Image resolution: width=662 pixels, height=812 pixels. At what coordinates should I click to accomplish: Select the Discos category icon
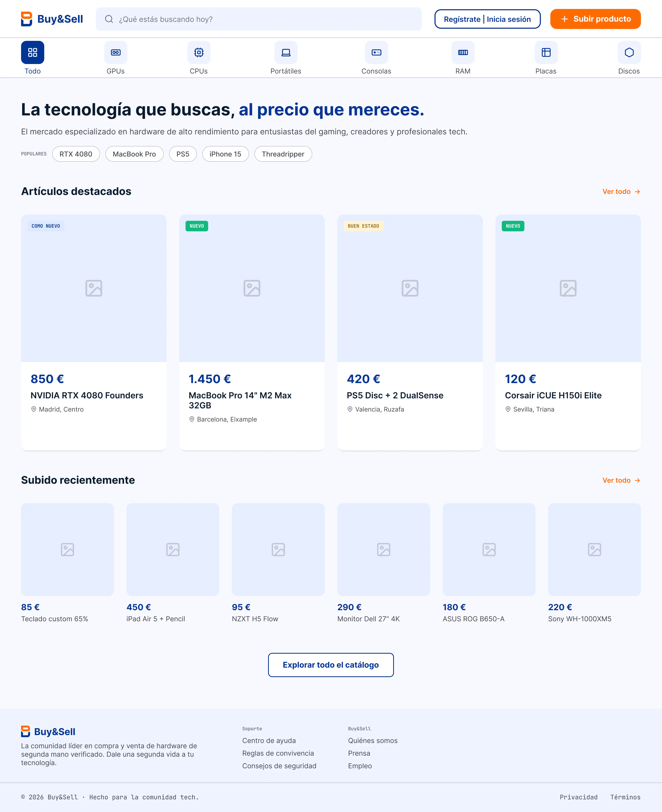coord(629,52)
